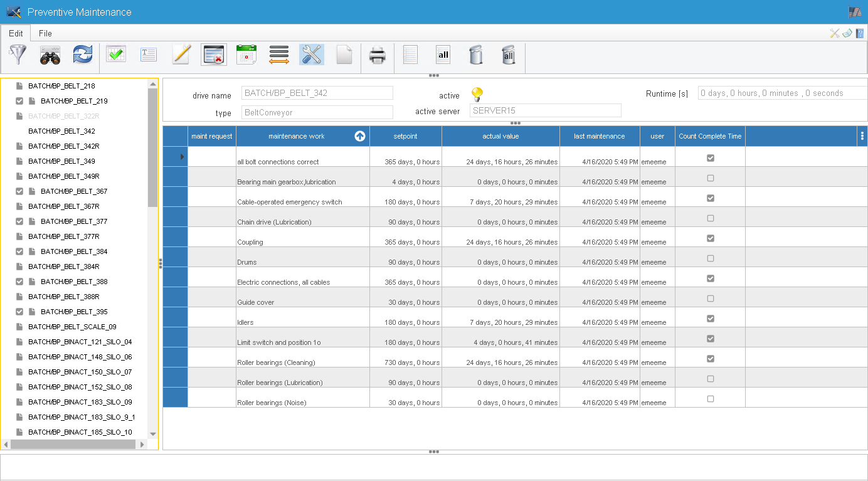868x481 pixels.
Task: Click the window with red X icon
Action: (x=214, y=55)
